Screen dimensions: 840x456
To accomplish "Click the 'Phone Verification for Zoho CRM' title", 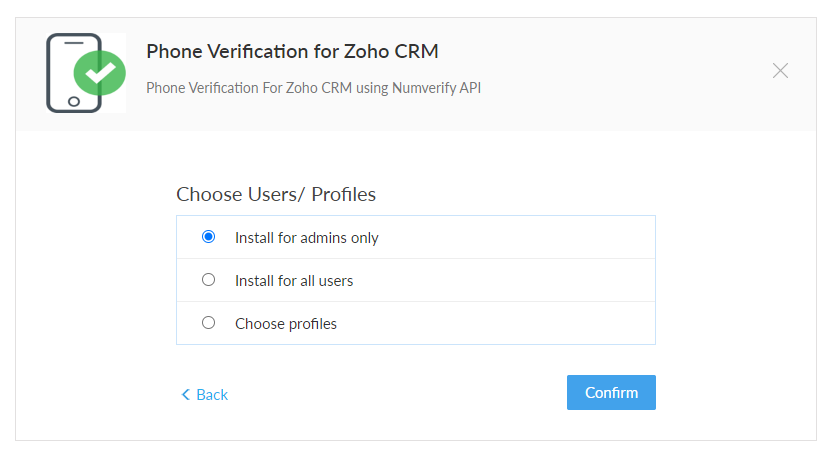I will coord(292,51).
